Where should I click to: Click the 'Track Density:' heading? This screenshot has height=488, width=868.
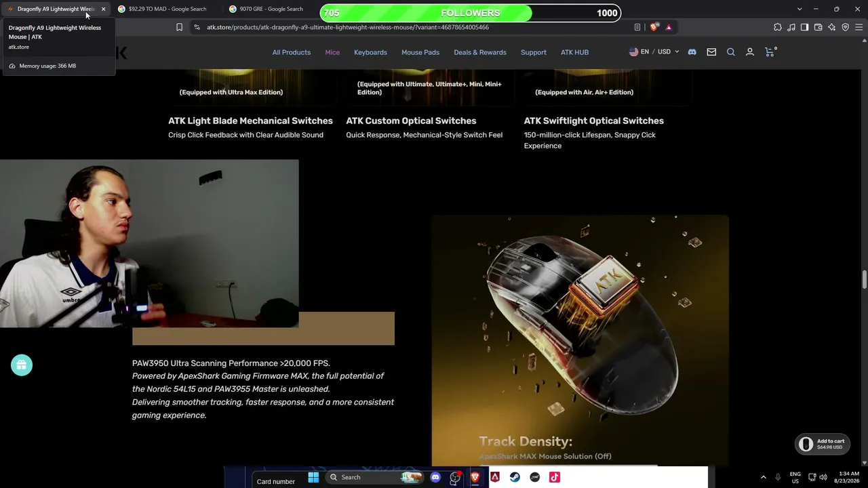pos(526,442)
